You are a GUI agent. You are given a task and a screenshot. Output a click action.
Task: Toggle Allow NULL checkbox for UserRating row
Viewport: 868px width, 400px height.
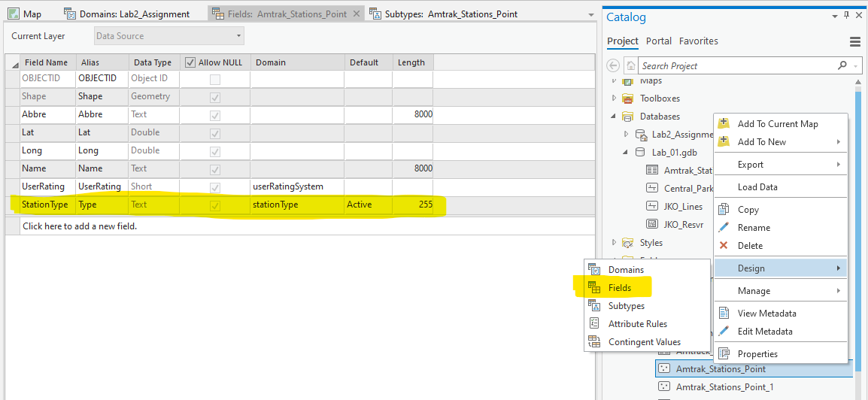click(215, 186)
